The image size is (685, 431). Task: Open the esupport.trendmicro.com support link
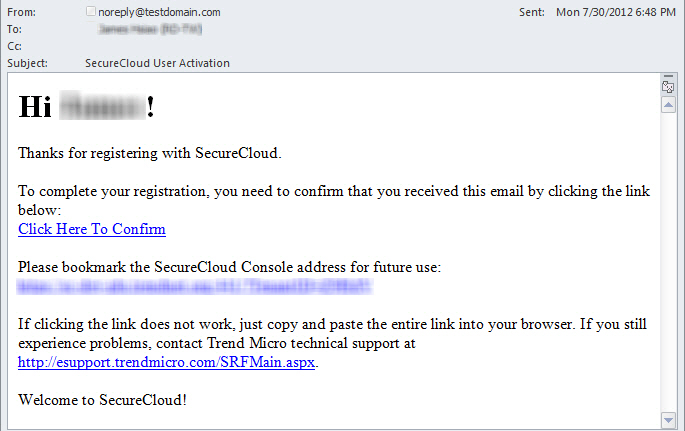coord(167,362)
